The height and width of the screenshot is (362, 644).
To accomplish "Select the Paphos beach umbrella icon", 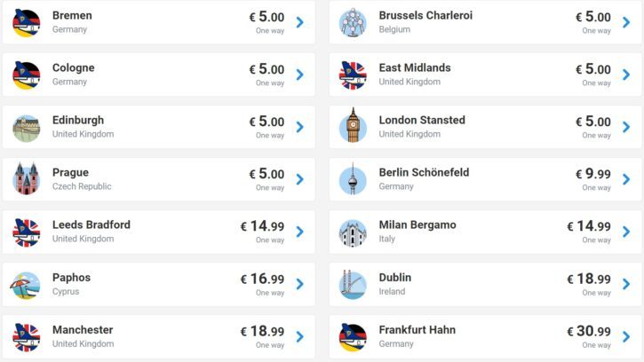I will pos(26,285).
